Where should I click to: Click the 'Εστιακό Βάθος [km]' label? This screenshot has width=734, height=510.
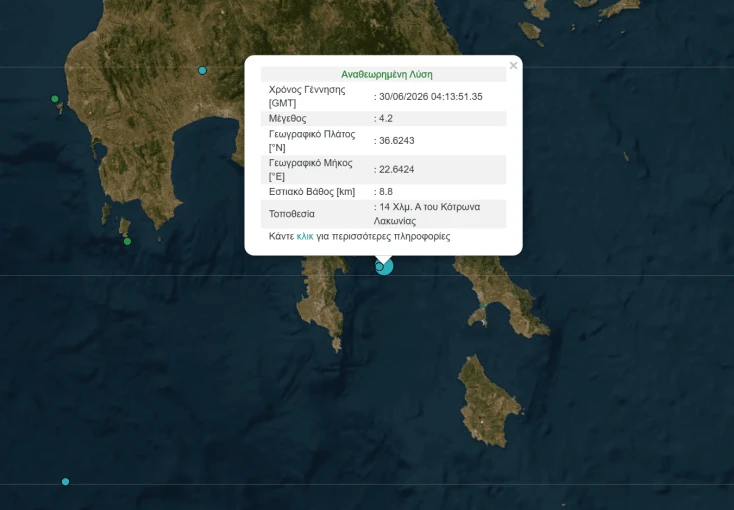point(312,192)
